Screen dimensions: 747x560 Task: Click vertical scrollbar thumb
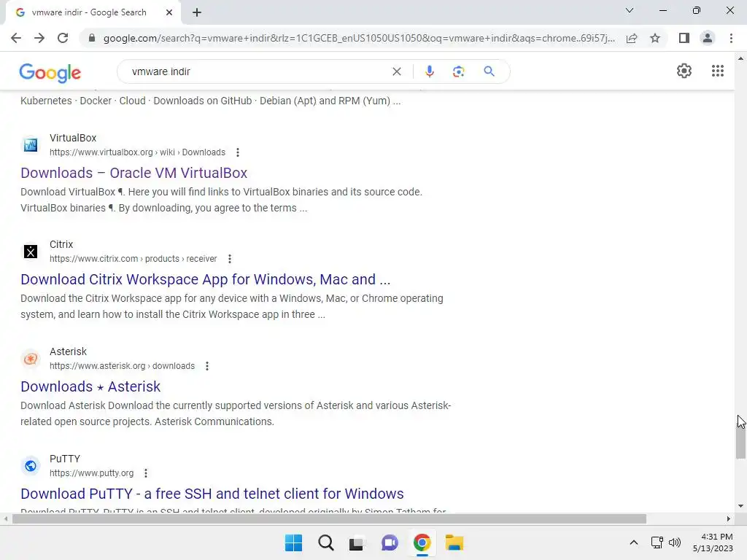740,437
